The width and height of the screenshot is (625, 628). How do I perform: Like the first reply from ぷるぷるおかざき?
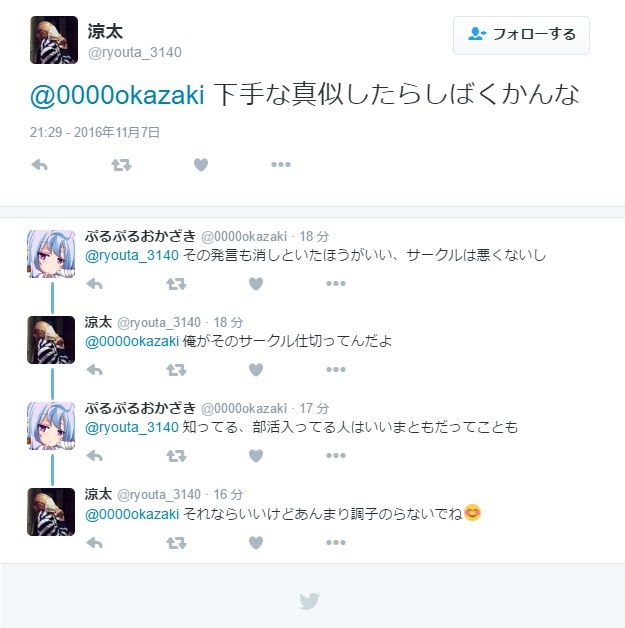click(256, 284)
